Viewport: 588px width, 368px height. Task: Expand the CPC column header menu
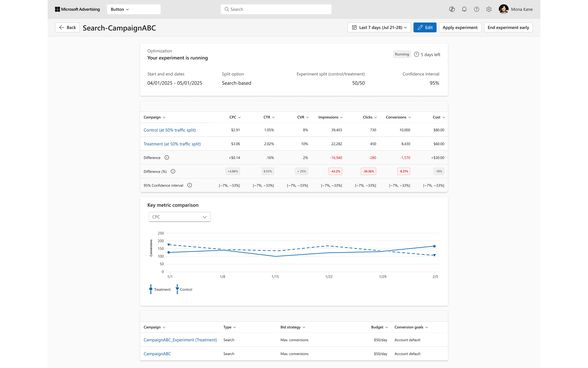239,117
